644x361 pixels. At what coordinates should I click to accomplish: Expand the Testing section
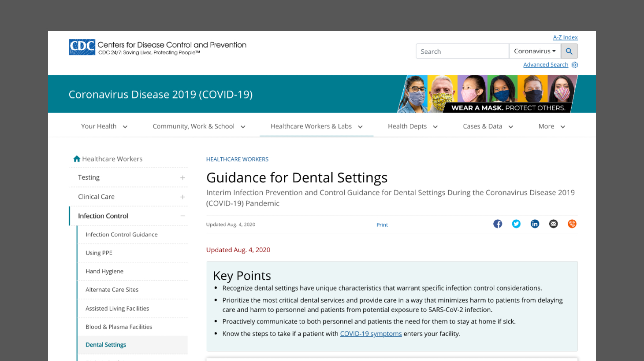click(x=182, y=177)
